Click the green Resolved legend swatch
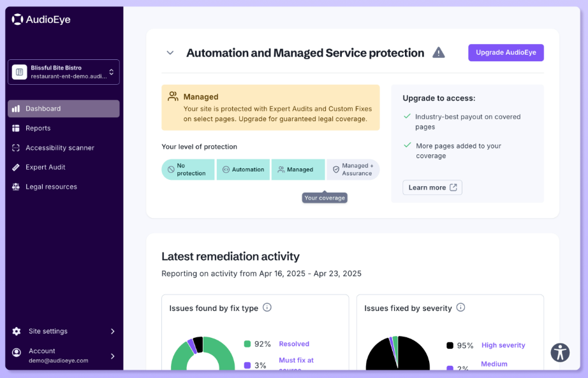The width and height of the screenshot is (588, 378). (247, 344)
